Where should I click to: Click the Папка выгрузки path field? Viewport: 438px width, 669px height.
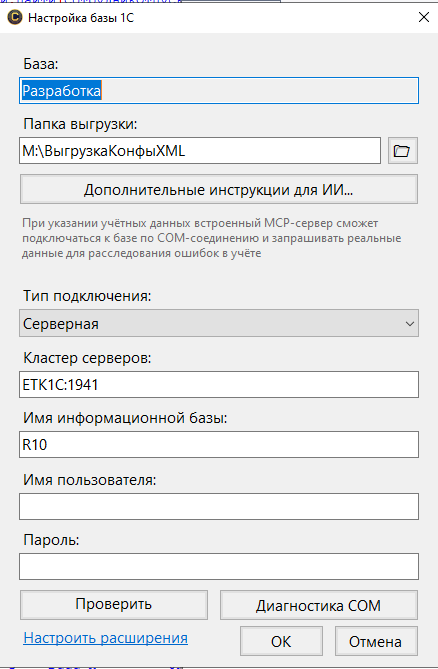point(200,151)
